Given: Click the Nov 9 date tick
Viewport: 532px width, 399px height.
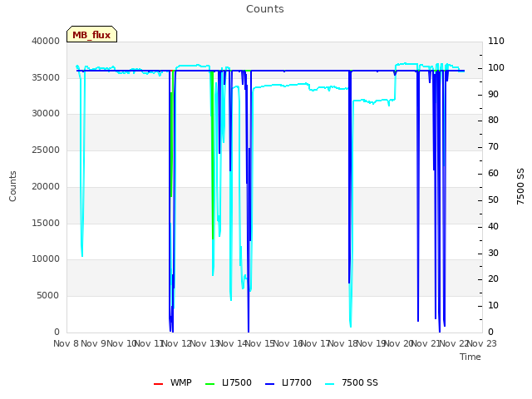Looking at the screenshot, I should pyautogui.click(x=94, y=344).
